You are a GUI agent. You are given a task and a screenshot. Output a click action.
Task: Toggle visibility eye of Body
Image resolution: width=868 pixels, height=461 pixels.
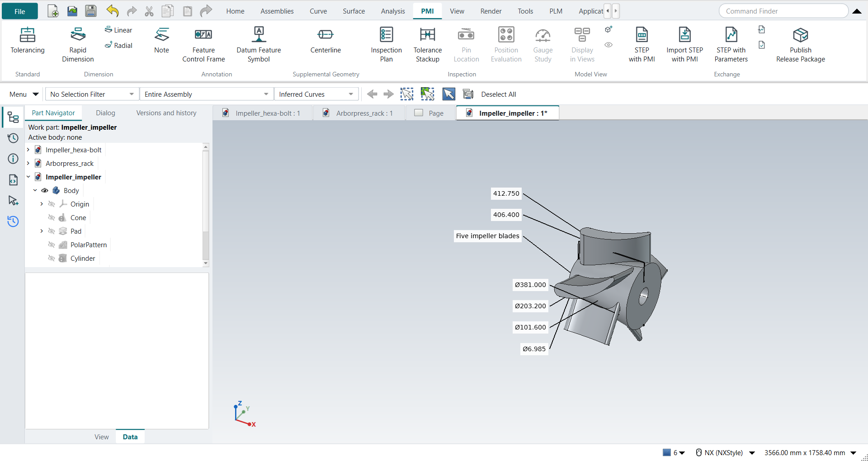coord(45,191)
